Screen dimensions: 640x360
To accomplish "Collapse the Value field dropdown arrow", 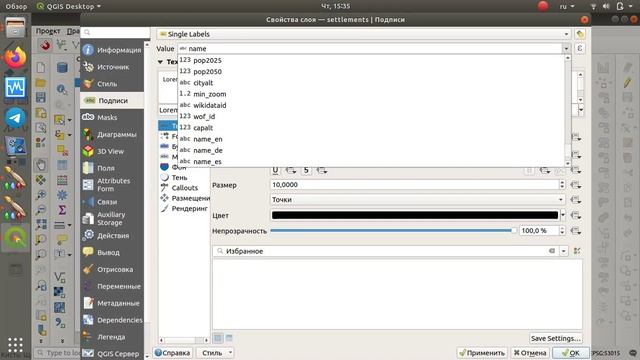I will 566,49.
